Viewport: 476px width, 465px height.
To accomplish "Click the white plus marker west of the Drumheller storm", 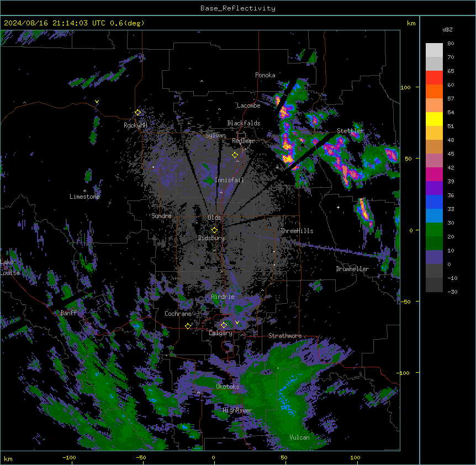I will (338, 207).
